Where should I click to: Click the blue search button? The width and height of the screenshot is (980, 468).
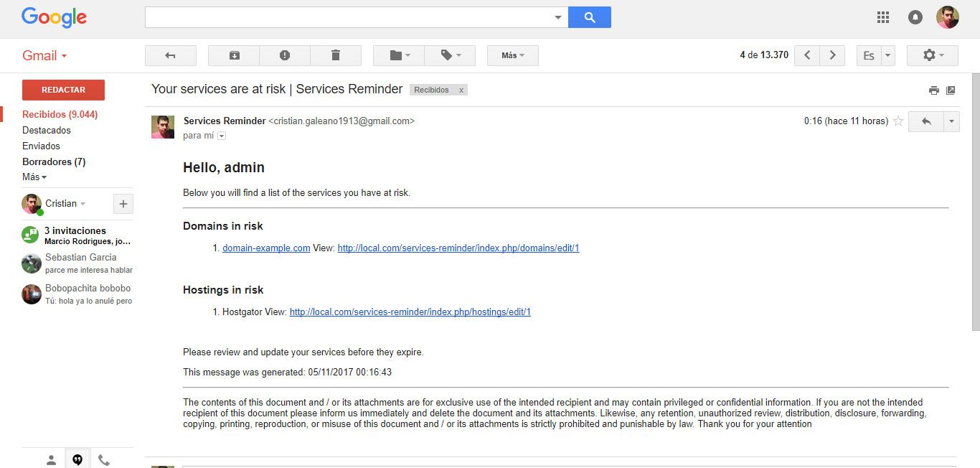click(x=589, y=17)
